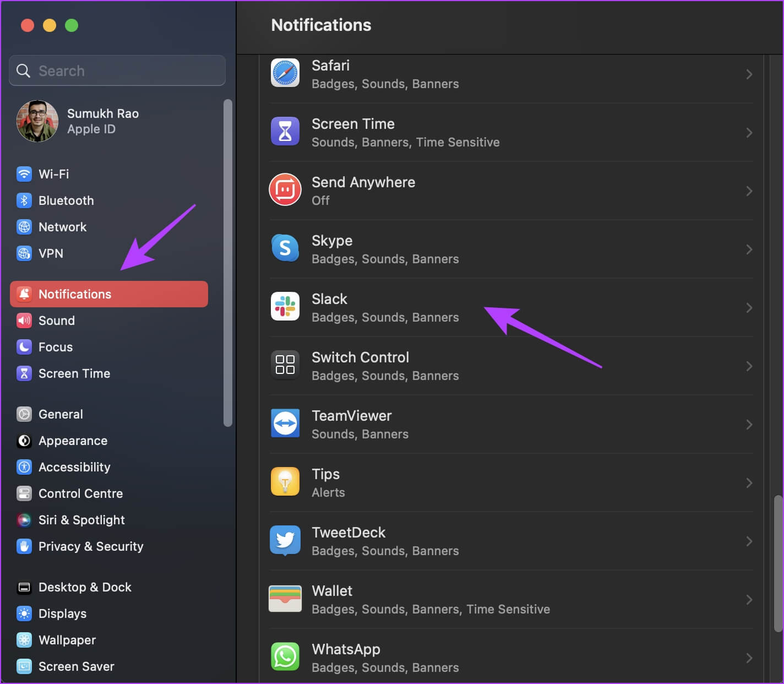Open the Tips Alerts row
The height and width of the screenshot is (684, 784).
coord(511,483)
